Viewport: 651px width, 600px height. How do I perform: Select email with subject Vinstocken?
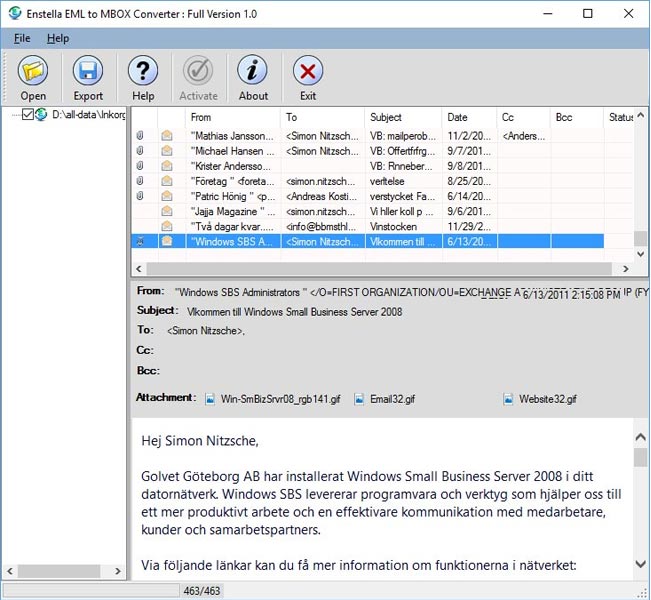click(393, 226)
